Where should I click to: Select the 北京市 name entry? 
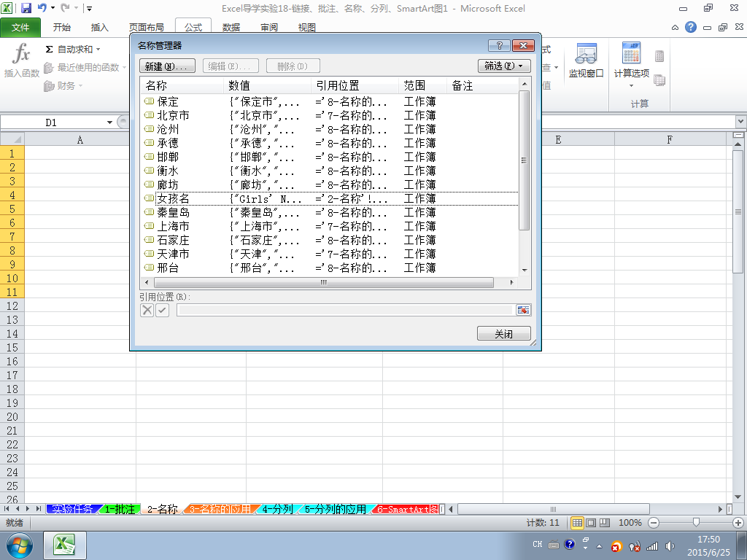coord(330,115)
